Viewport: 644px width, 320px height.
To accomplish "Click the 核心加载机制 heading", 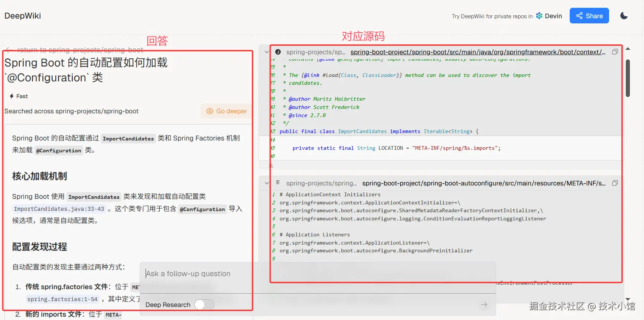I will (40, 176).
